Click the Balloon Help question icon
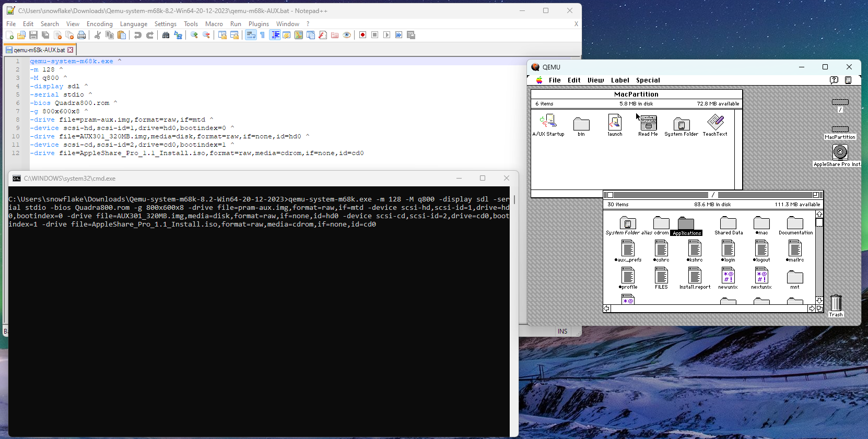Viewport: 868px width, 439px height. [834, 80]
